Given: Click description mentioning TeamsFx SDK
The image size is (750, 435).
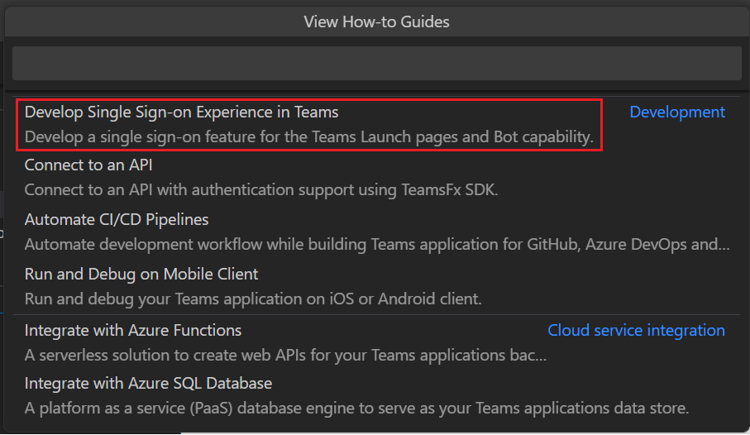Looking at the screenshot, I should (261, 190).
